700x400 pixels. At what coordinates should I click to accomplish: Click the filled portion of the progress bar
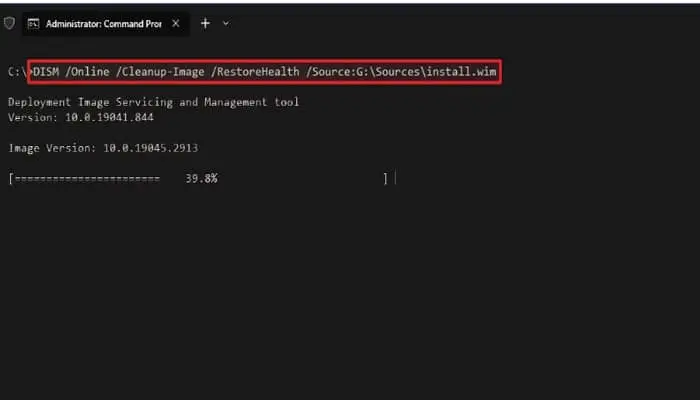pyautogui.click(x=85, y=178)
